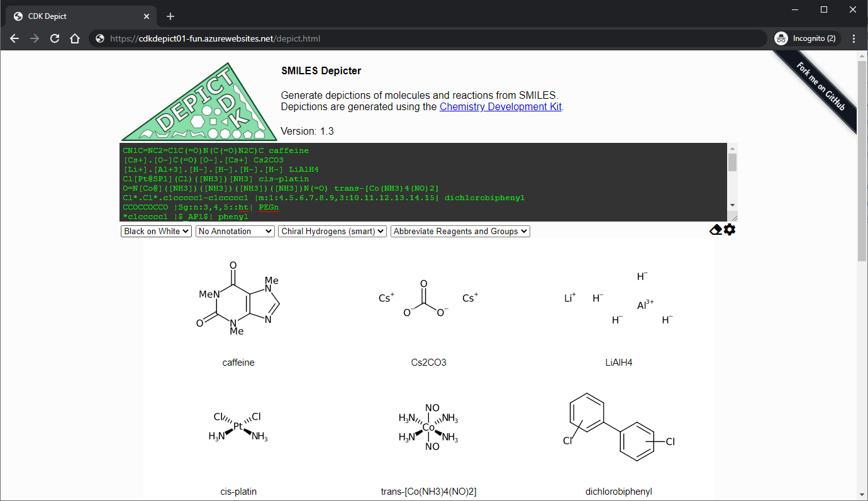Click the cis-platin SMILES line in editor
Image resolution: width=868 pixels, height=501 pixels.
pyautogui.click(x=216, y=179)
